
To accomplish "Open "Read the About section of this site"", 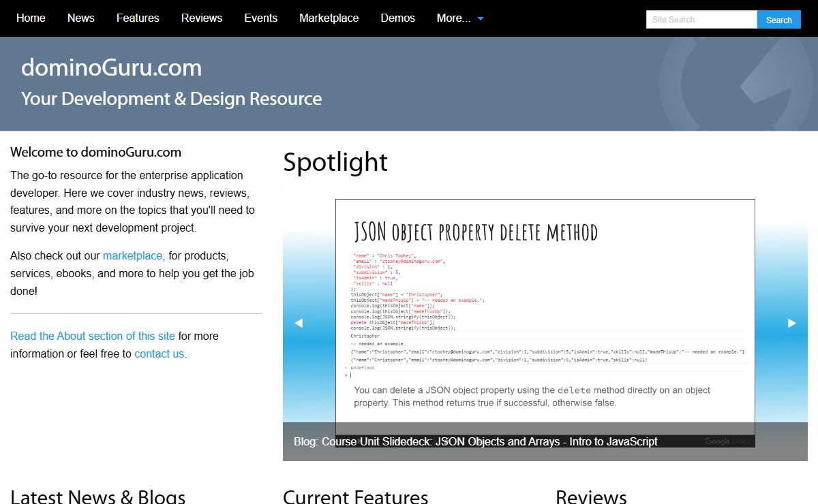I will (93, 336).
